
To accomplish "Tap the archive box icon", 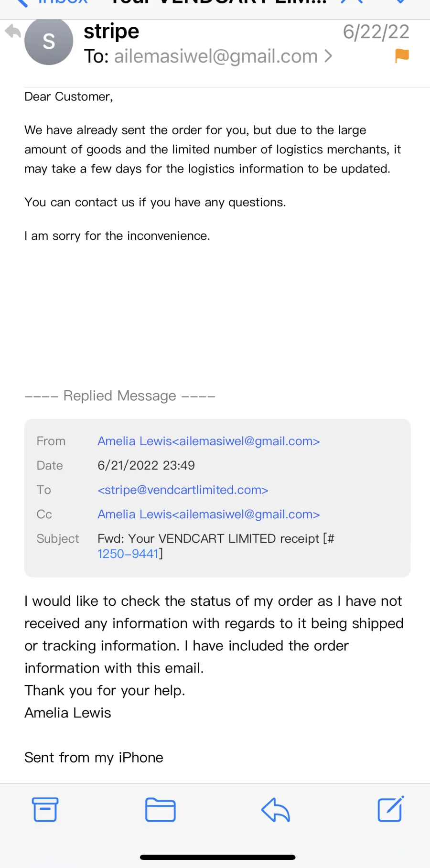I will (x=45, y=809).
